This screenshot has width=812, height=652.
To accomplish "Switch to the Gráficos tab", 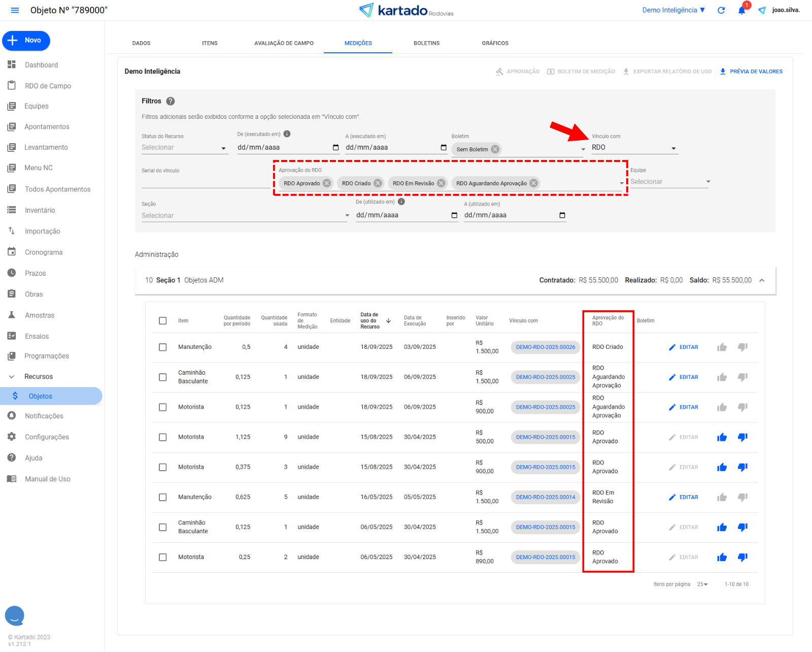I will point(495,43).
